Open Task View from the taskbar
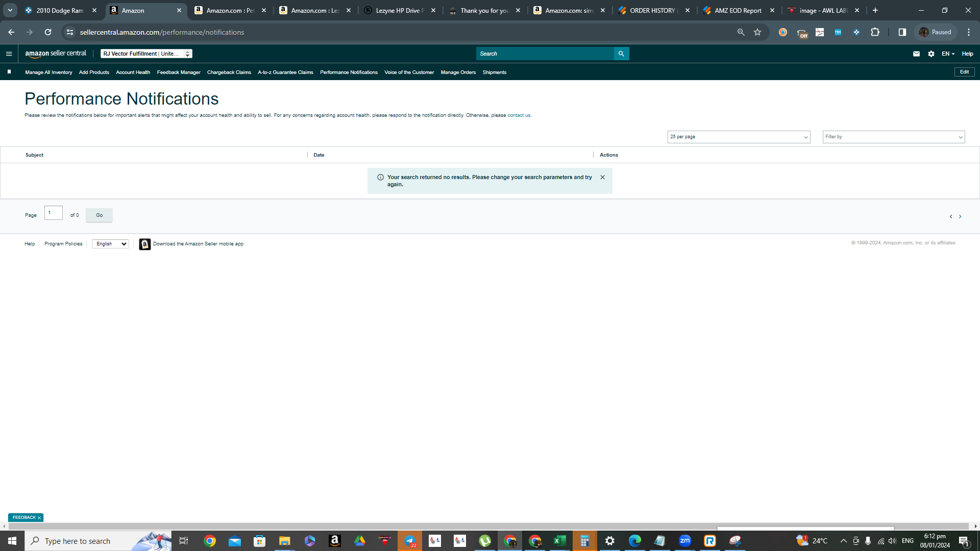The width and height of the screenshot is (980, 551). point(184,541)
